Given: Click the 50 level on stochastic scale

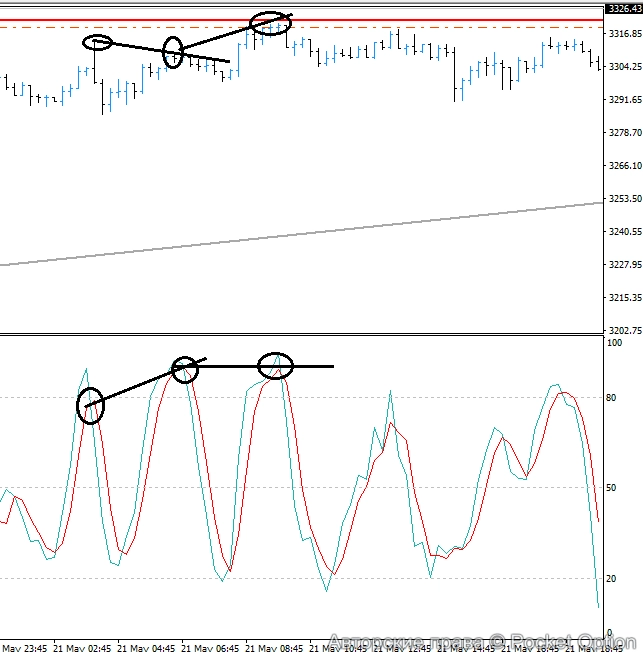Looking at the screenshot, I should pos(614,488).
